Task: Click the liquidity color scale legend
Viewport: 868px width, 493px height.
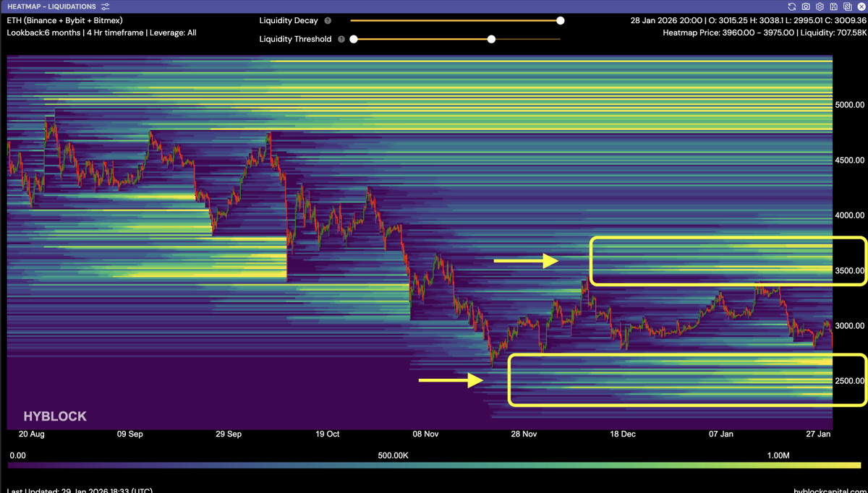Action: [434, 467]
